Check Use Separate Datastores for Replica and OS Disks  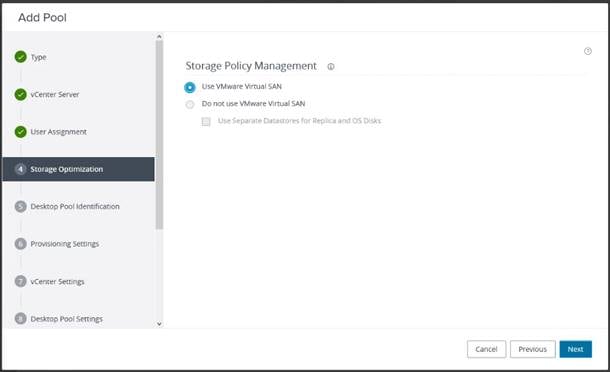206,121
